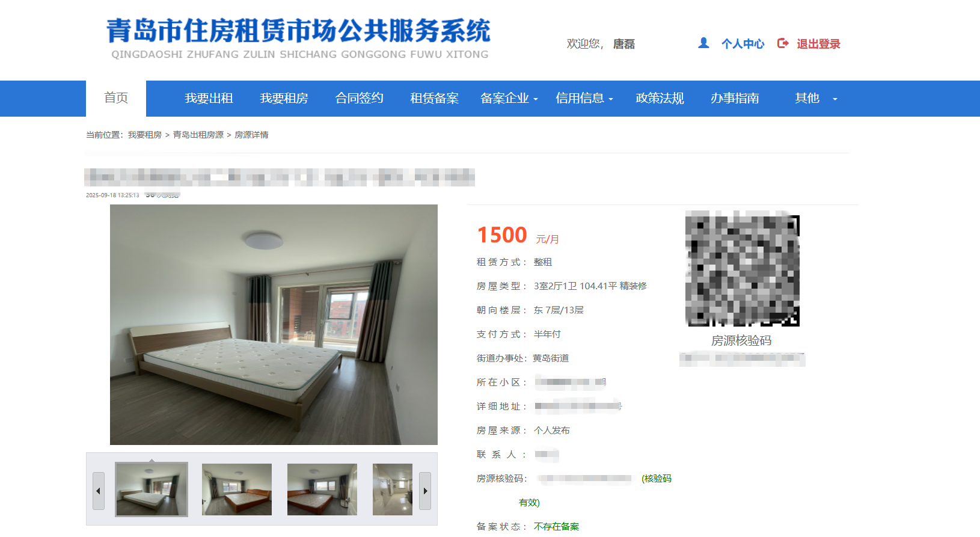Viewport: 980px width, 537px height.
Task: Go to the 首页 tab
Action: point(116,98)
